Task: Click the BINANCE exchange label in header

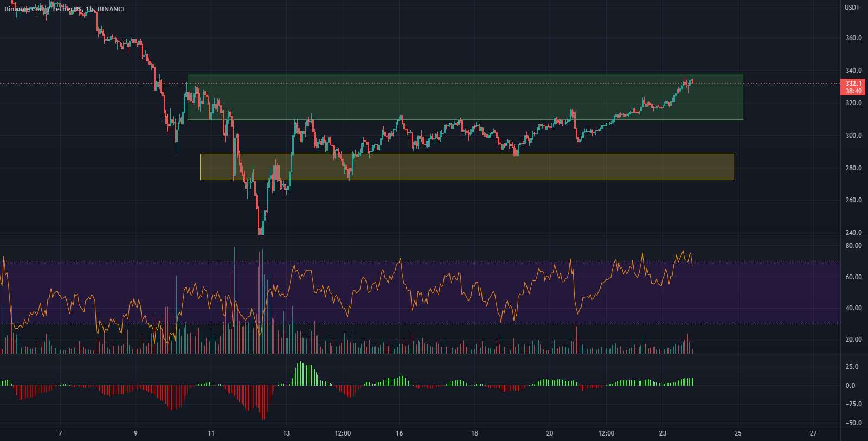Action: (112, 9)
